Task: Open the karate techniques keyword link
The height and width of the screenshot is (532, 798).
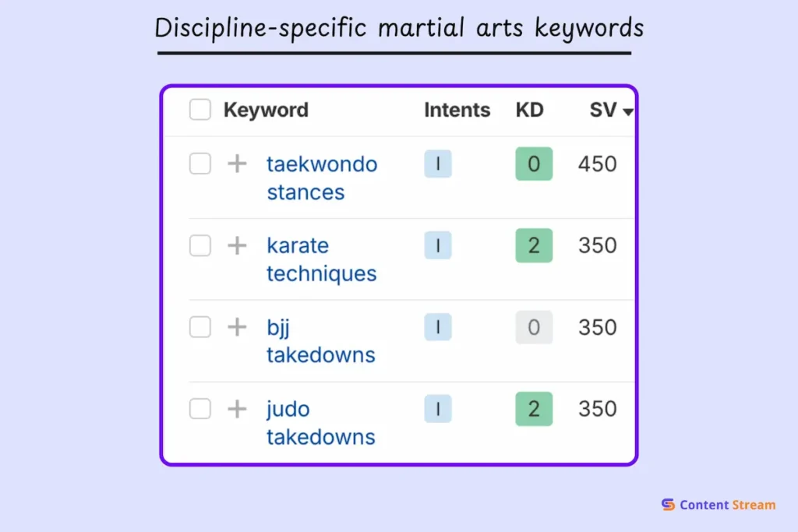Action: [322, 259]
